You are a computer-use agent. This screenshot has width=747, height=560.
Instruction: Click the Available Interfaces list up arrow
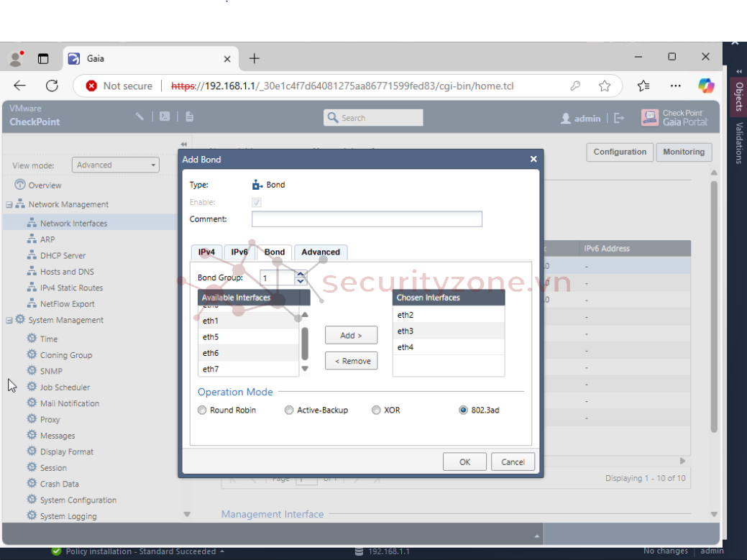(x=305, y=314)
